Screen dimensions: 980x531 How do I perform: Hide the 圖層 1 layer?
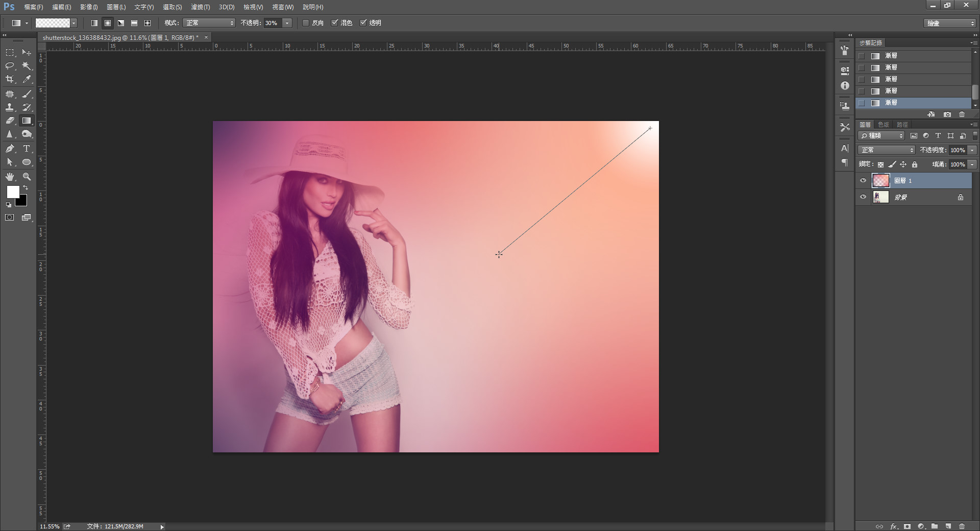tap(863, 181)
